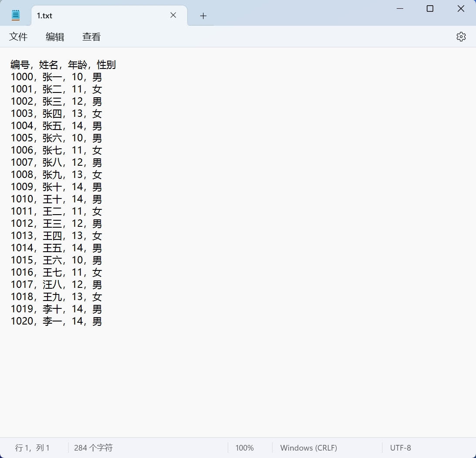
Task: Click the Windows (CRLF) line-ending indicator
Action: tap(309, 448)
